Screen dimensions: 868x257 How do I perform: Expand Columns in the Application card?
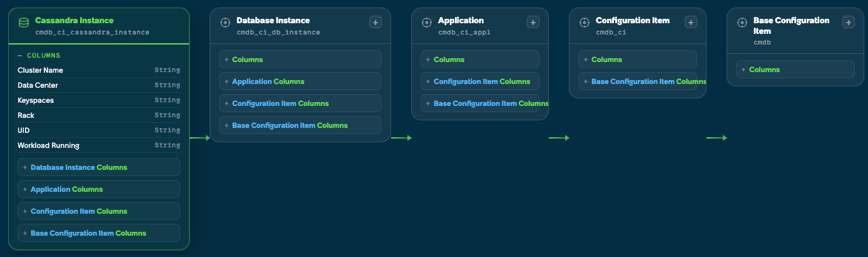480,60
